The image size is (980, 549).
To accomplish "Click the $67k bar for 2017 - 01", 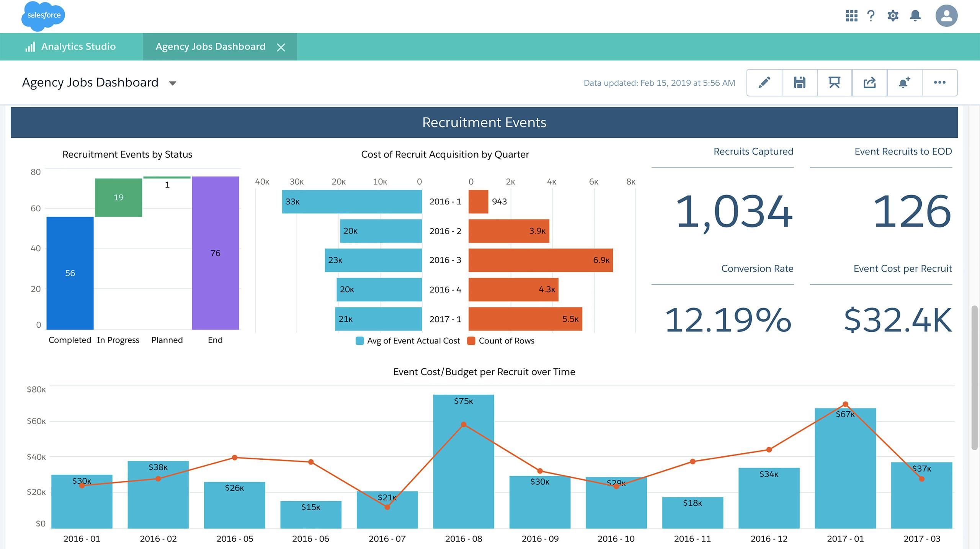I will (x=845, y=468).
